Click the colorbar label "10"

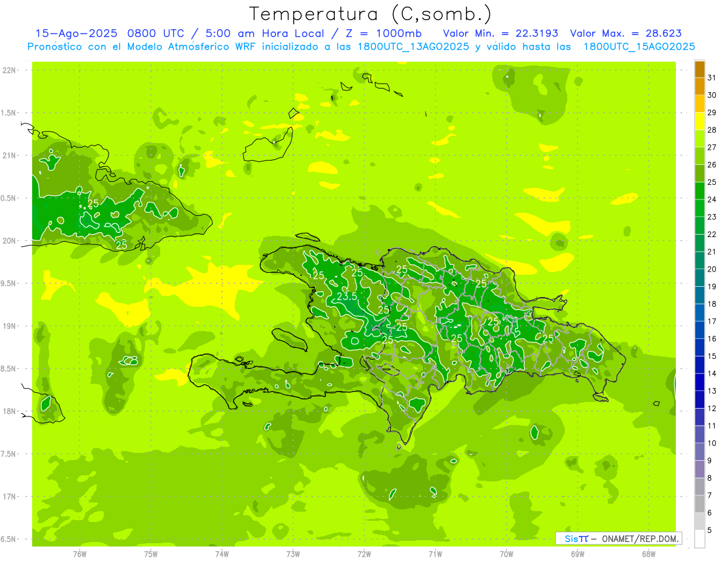[x=712, y=443]
